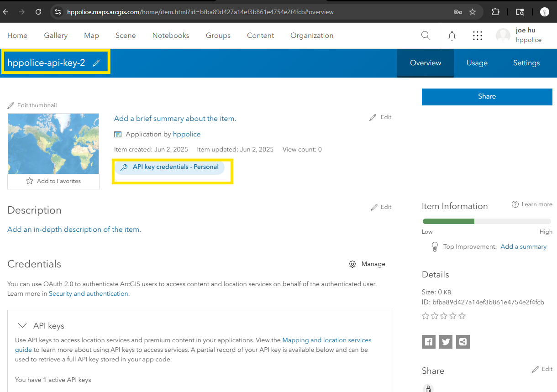Switch to the Overview tab

point(426,63)
